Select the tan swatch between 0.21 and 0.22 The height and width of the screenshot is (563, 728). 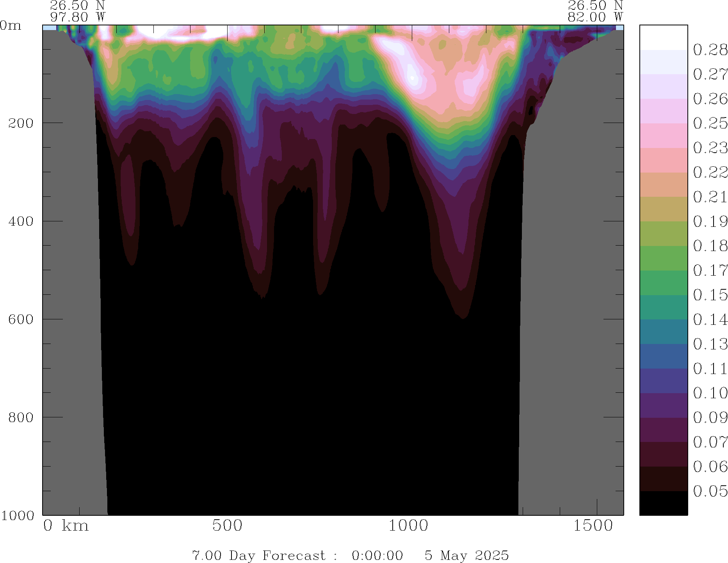click(663, 185)
